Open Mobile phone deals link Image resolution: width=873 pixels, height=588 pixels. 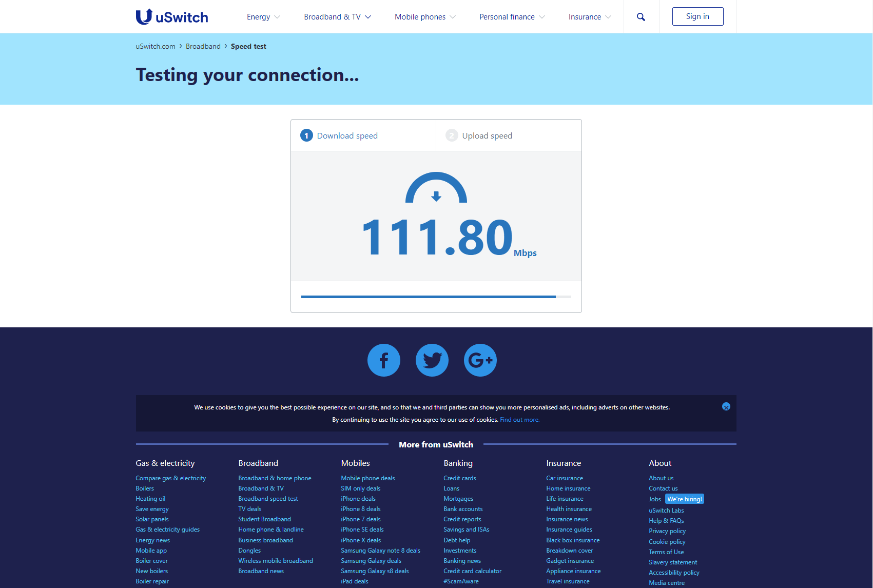point(368,478)
